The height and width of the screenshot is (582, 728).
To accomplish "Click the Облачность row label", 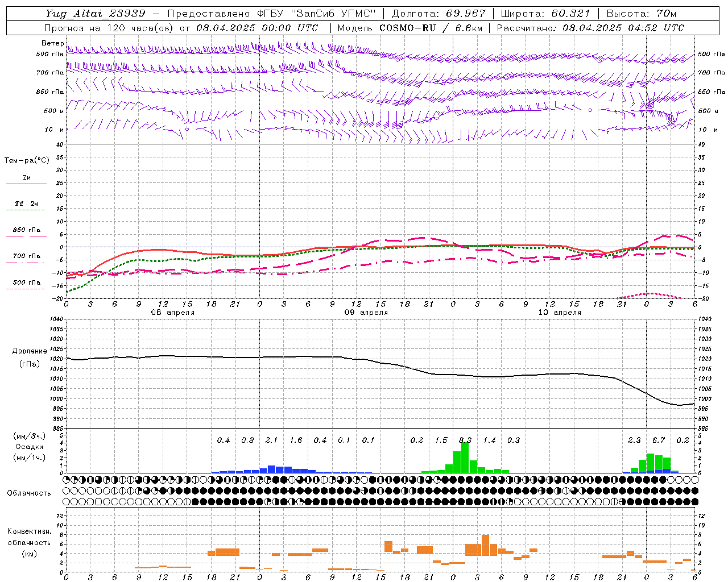I will click(29, 493).
